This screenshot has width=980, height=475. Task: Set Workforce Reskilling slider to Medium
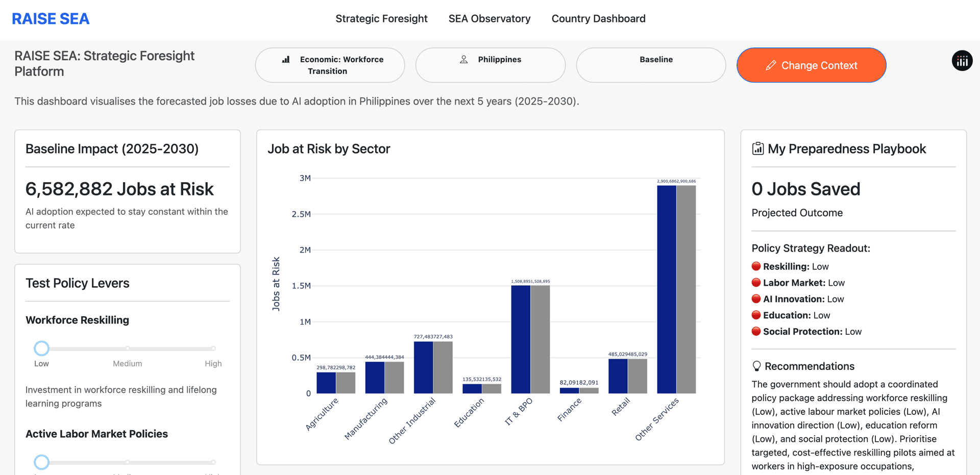(128, 348)
